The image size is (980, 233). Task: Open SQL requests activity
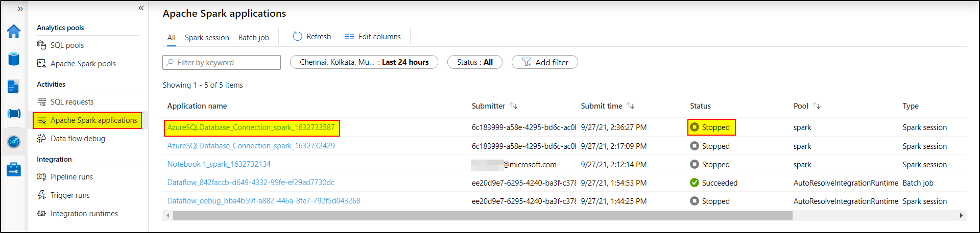[x=71, y=102]
